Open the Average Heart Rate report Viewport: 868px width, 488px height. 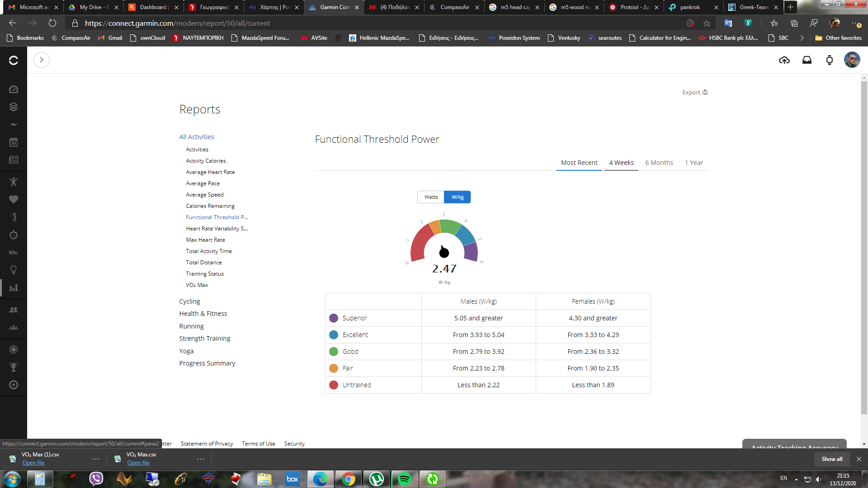210,172
